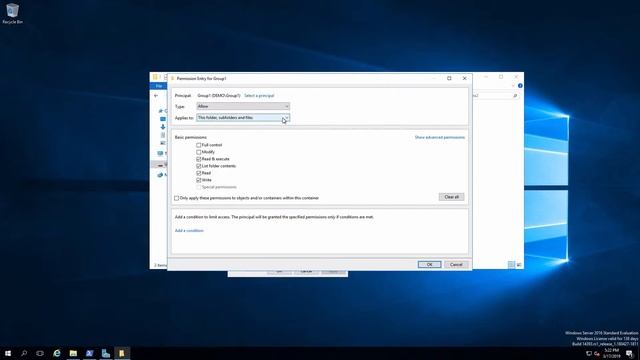This screenshot has width=640, height=360.
Task: Maximize the Permission Entry dialog
Action: [x=449, y=78]
